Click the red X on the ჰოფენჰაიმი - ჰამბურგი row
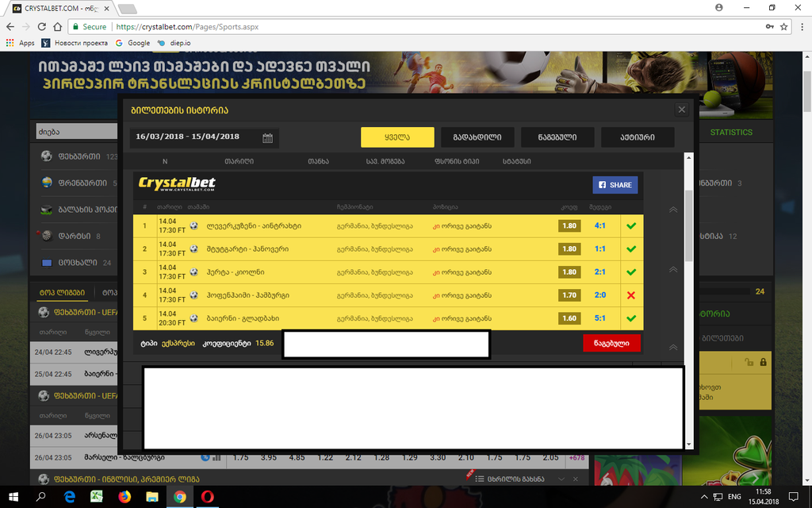 point(631,295)
